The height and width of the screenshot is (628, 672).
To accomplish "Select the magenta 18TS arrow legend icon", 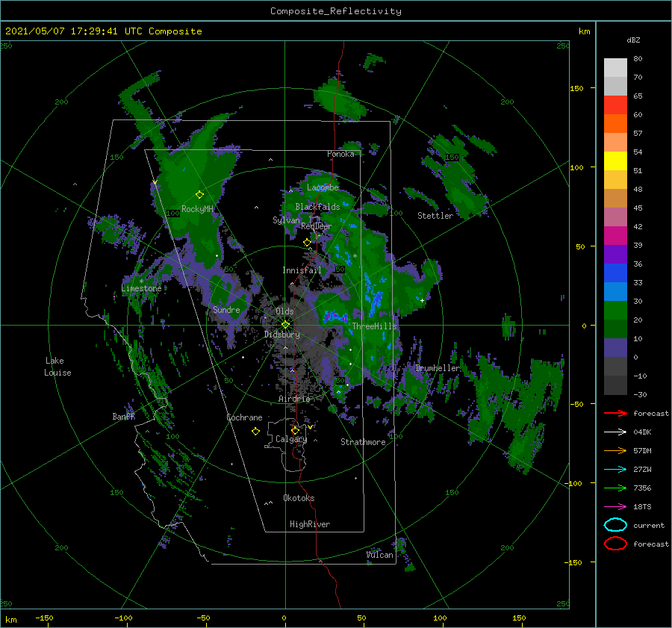I will pyautogui.click(x=615, y=507).
